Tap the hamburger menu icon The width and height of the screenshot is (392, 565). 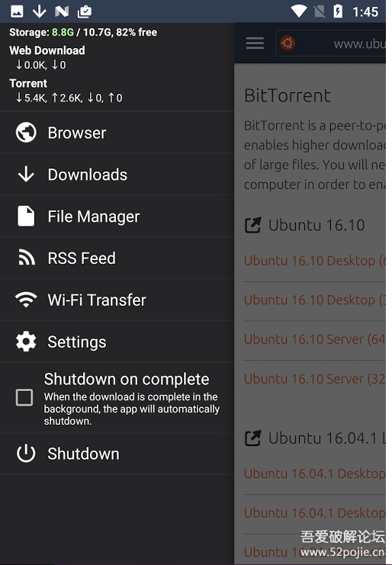coord(255,43)
